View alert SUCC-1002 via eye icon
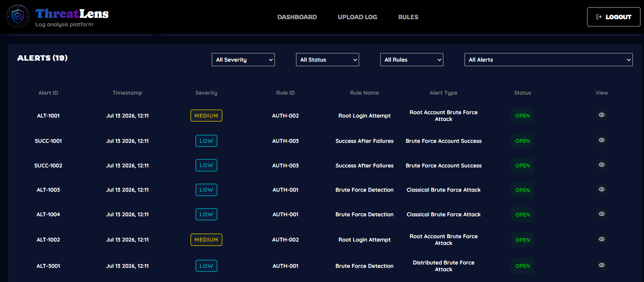This screenshot has width=644, height=282. [602, 165]
